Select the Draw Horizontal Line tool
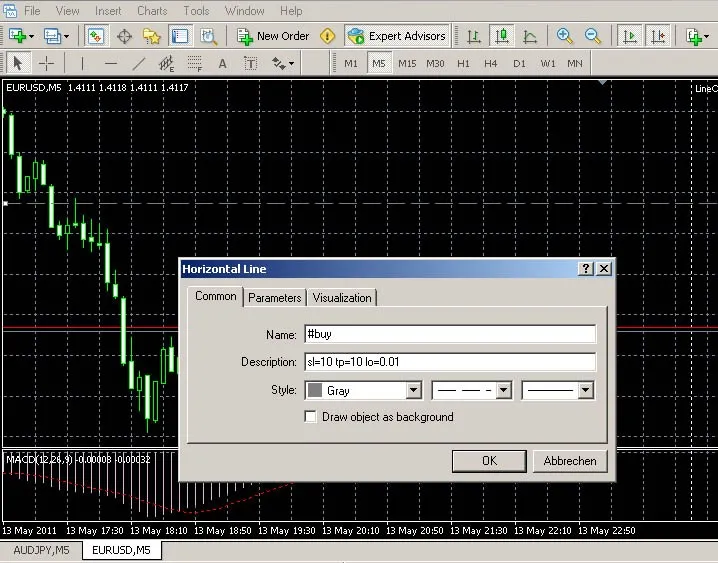The width and height of the screenshot is (718, 563). pyautogui.click(x=110, y=64)
